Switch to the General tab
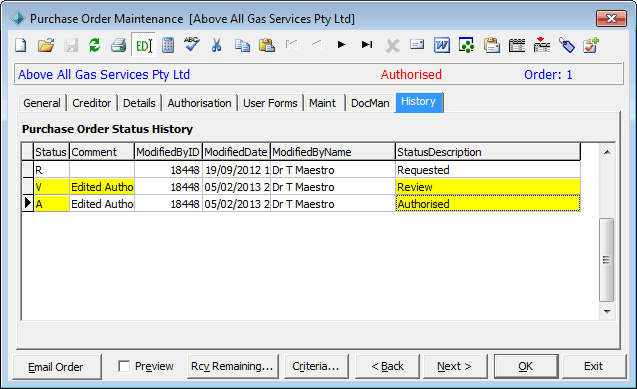This screenshot has height=389, width=637. (42, 103)
